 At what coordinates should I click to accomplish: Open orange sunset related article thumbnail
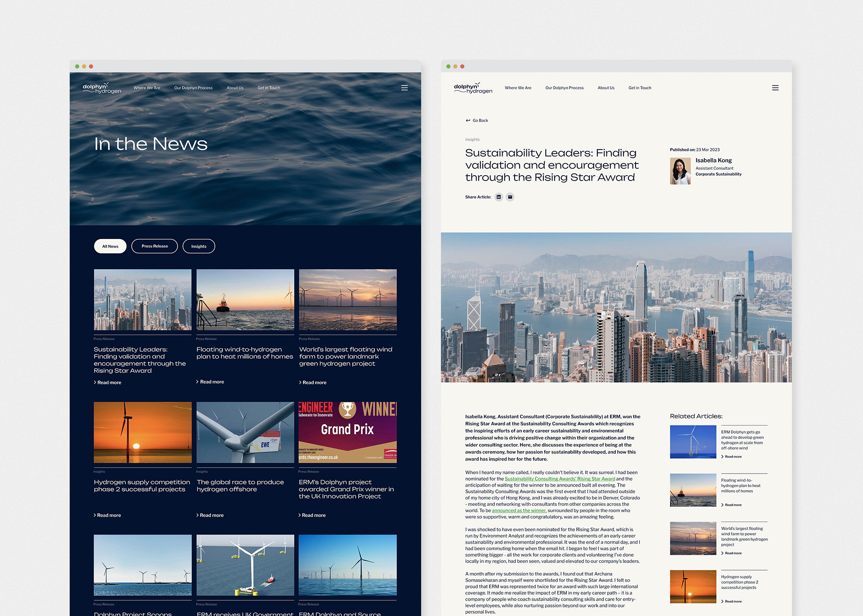click(693, 586)
